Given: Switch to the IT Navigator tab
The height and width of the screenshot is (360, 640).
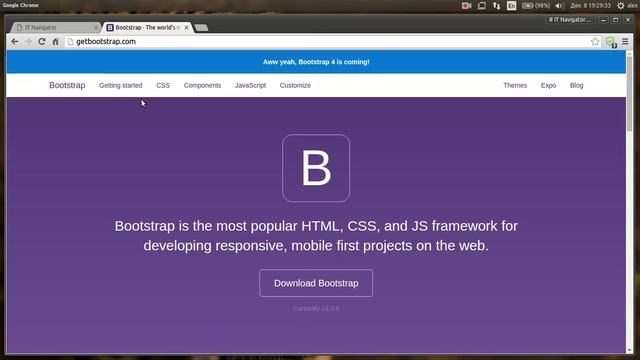Looking at the screenshot, I should [x=55, y=27].
